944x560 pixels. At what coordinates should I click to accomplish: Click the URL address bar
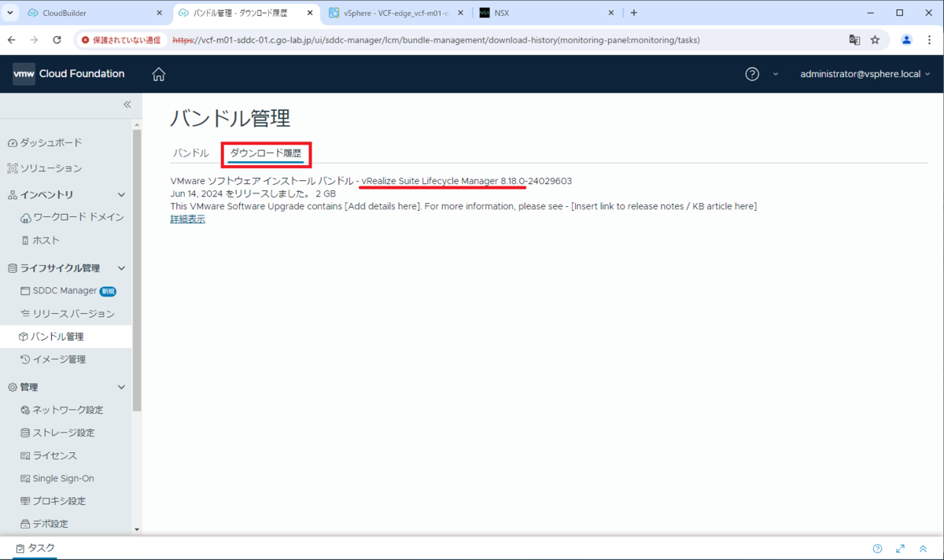436,39
